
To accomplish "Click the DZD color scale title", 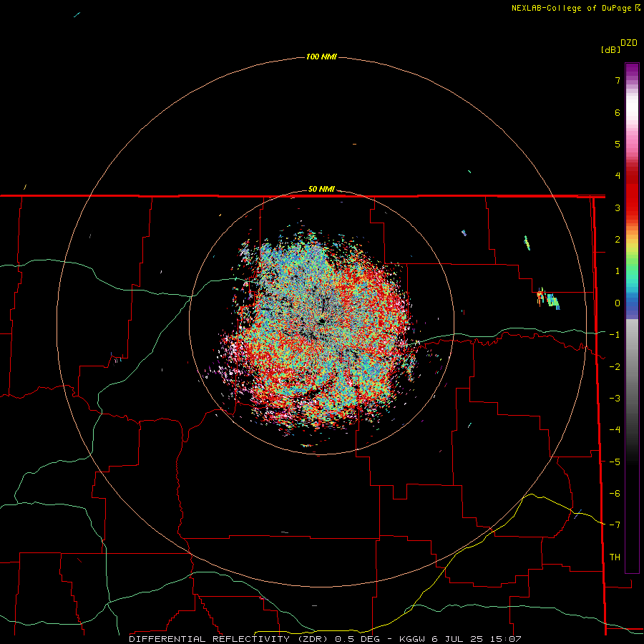I will pos(629,43).
